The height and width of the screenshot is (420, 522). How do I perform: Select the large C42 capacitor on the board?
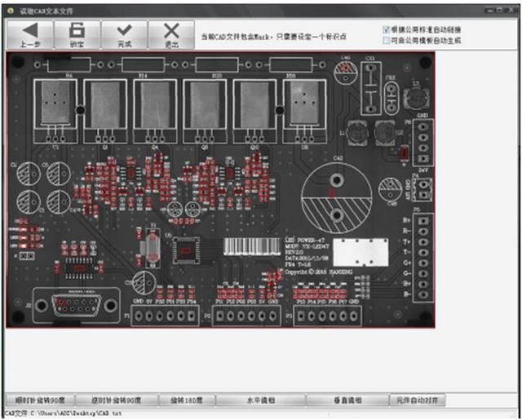pyautogui.click(x=337, y=197)
